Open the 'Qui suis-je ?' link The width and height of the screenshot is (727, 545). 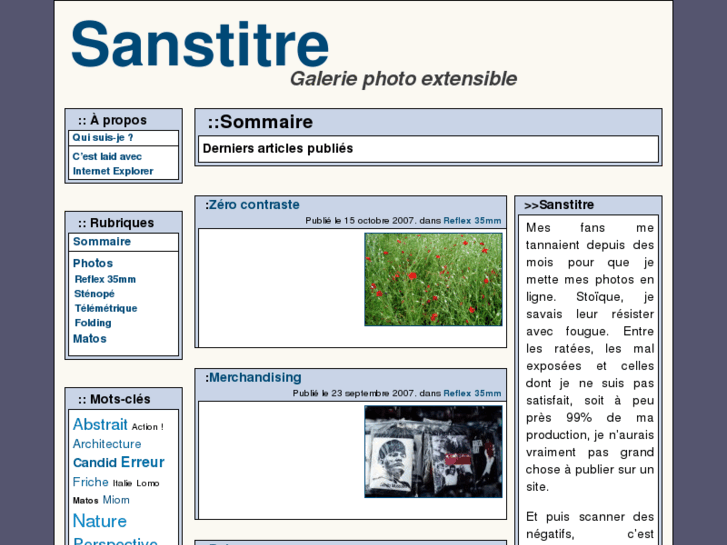tap(103, 138)
